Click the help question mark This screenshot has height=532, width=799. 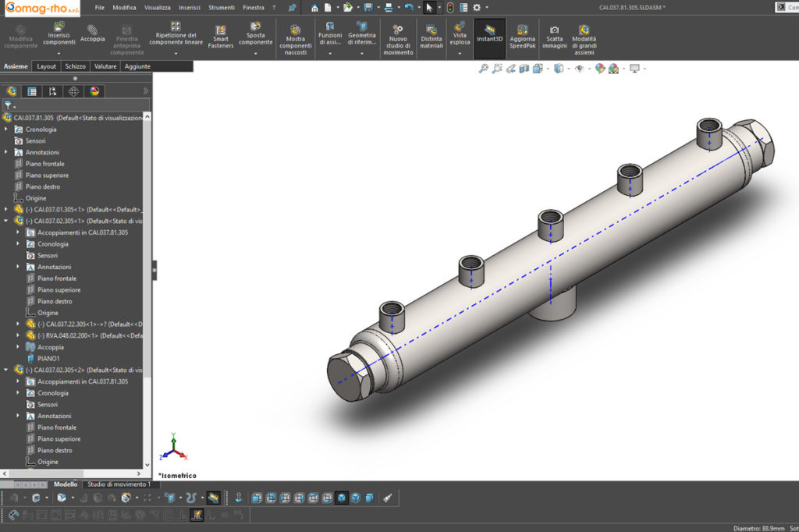(x=274, y=8)
